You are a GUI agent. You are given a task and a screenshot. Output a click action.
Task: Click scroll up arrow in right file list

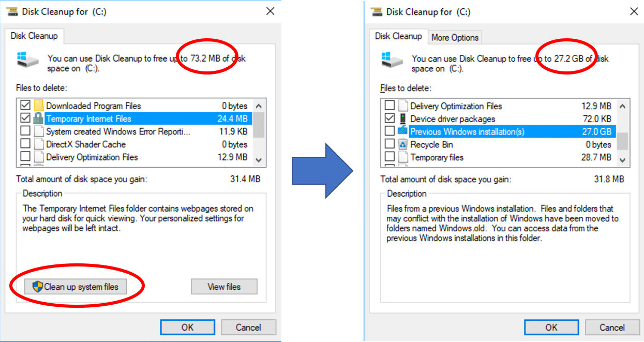coord(623,106)
